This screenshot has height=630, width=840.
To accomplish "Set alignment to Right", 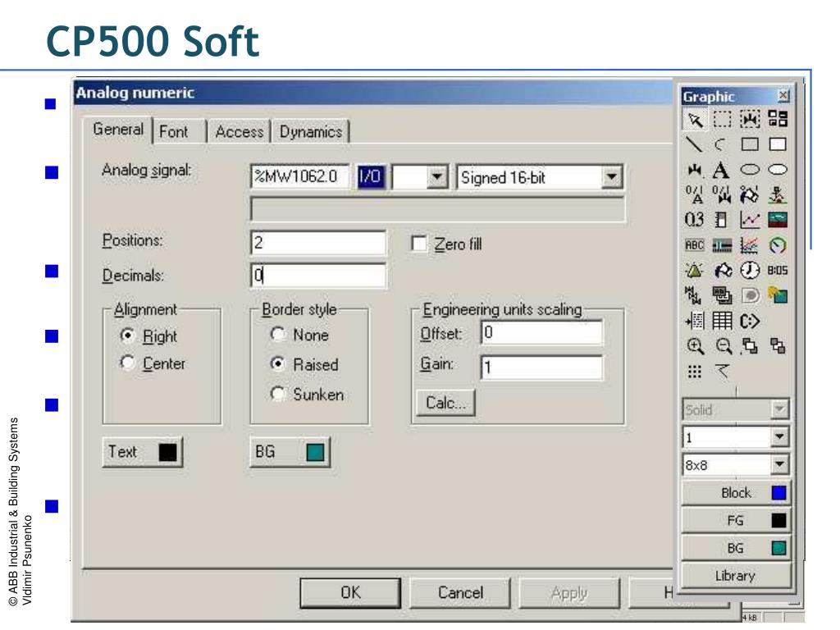I will (x=127, y=336).
